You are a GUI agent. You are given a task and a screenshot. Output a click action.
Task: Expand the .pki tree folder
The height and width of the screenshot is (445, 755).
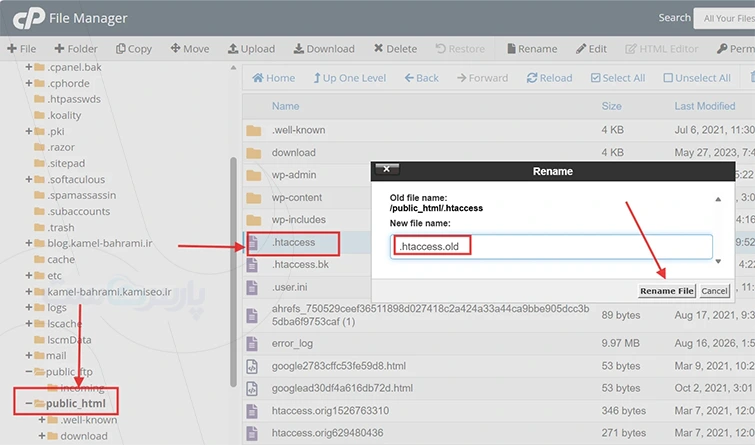[x=28, y=131]
